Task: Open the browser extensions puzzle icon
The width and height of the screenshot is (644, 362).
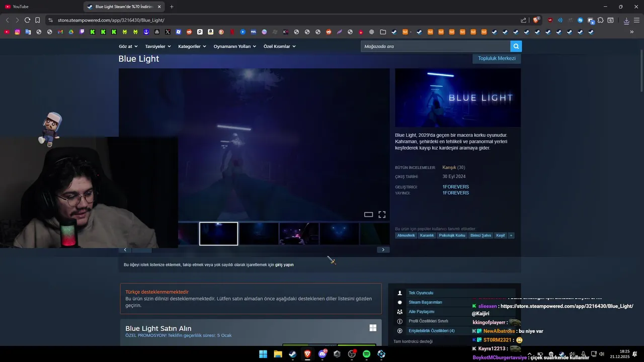Action: (600, 20)
